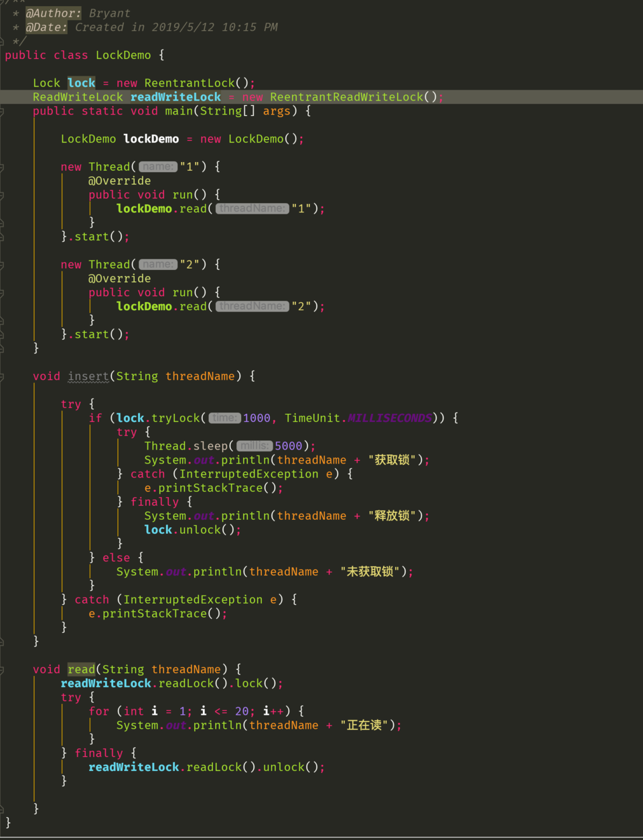Click the finally keyword before readWriteLock unlock

pyautogui.click(x=99, y=753)
